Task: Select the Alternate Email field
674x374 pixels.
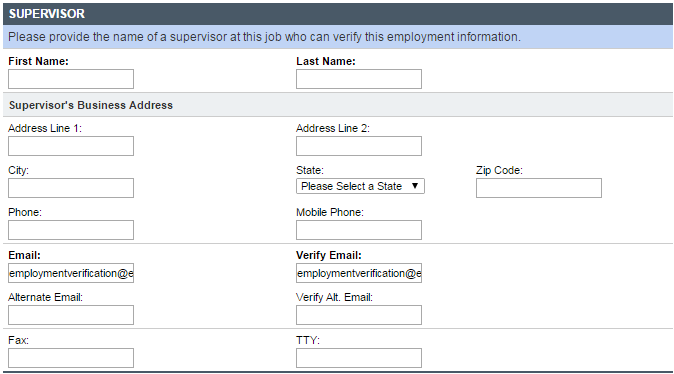Action: click(x=71, y=315)
